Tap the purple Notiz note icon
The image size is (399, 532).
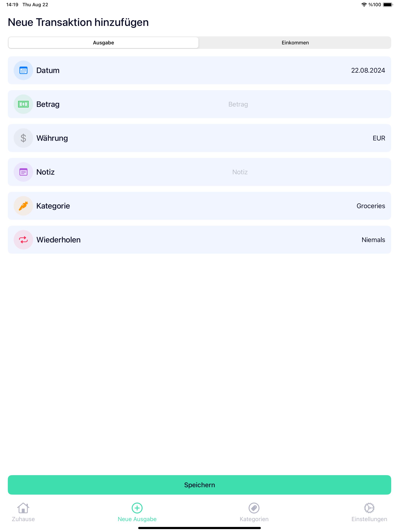pos(23,172)
